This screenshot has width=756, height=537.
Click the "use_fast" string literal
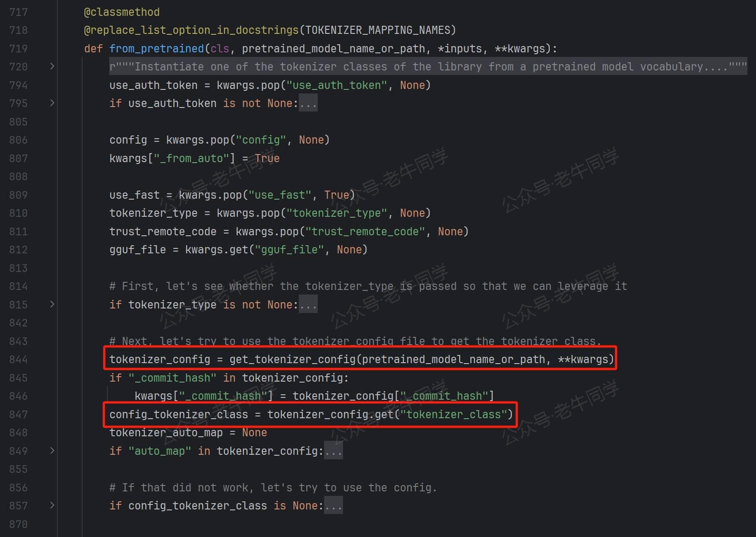pos(280,195)
